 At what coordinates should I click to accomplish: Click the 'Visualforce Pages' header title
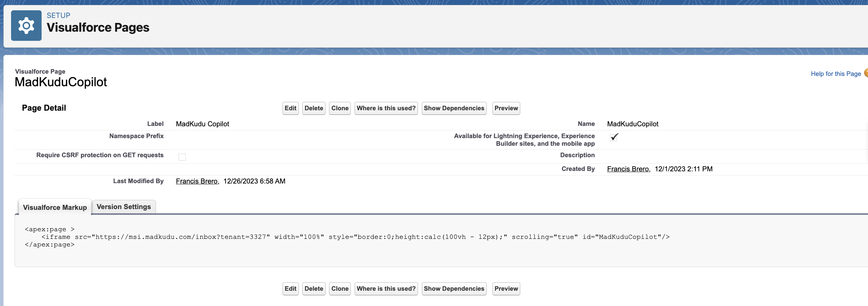(98, 27)
